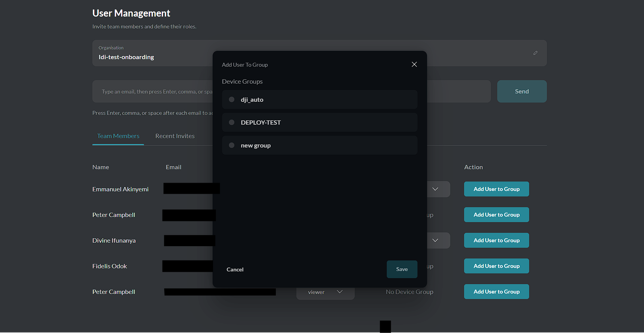Viewport: 644px width, 333px height.
Task: Click the Device Groups heading in dialog
Action: point(242,81)
